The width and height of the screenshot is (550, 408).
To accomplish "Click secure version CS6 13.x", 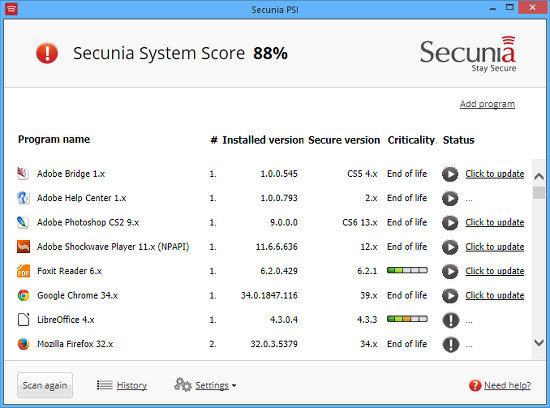I will pos(360,222).
